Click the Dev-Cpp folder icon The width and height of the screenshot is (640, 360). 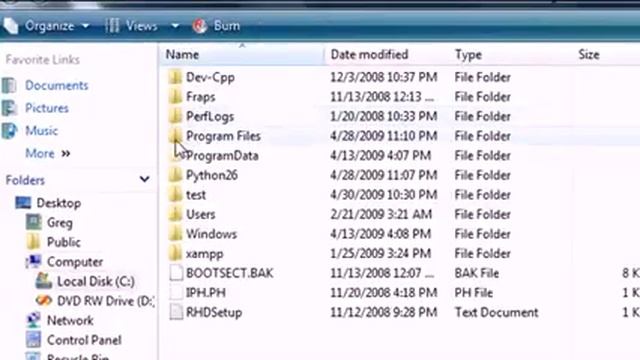point(176,77)
